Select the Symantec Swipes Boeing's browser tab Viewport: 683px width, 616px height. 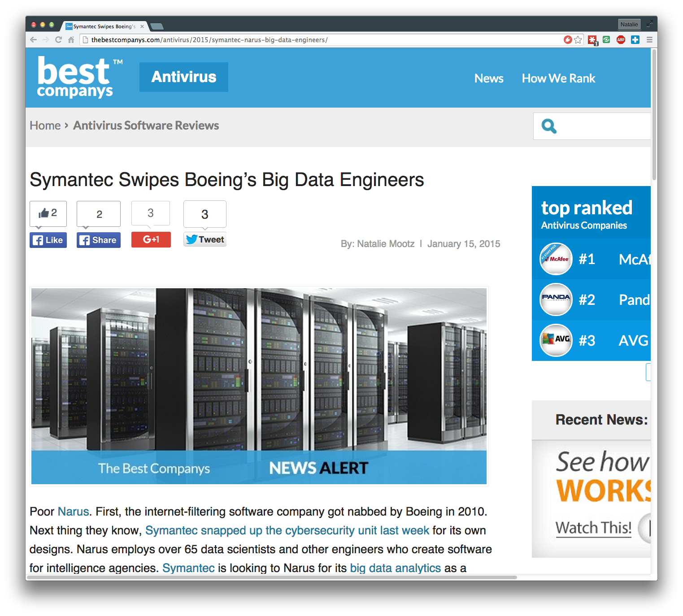click(x=104, y=26)
